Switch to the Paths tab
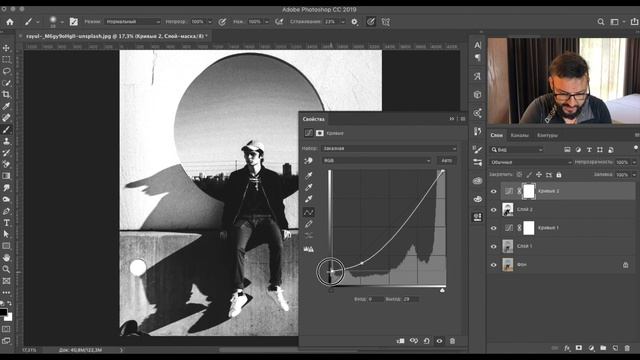 point(547,135)
